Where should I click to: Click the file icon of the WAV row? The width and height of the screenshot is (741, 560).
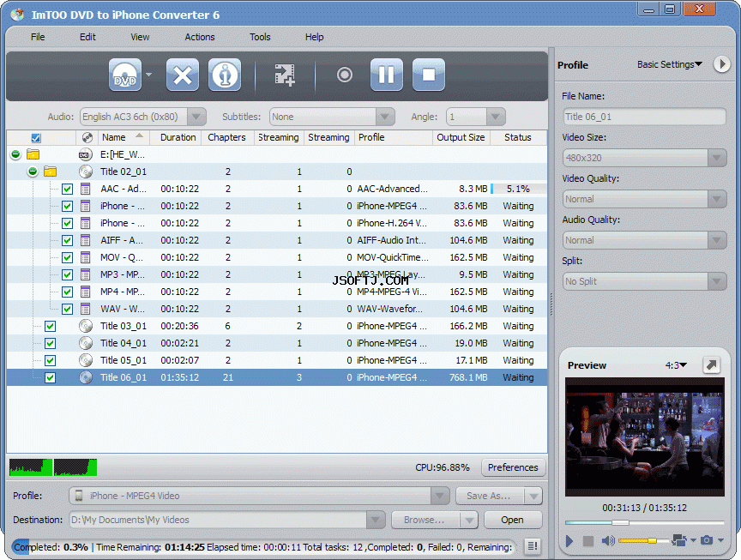pyautogui.click(x=86, y=309)
